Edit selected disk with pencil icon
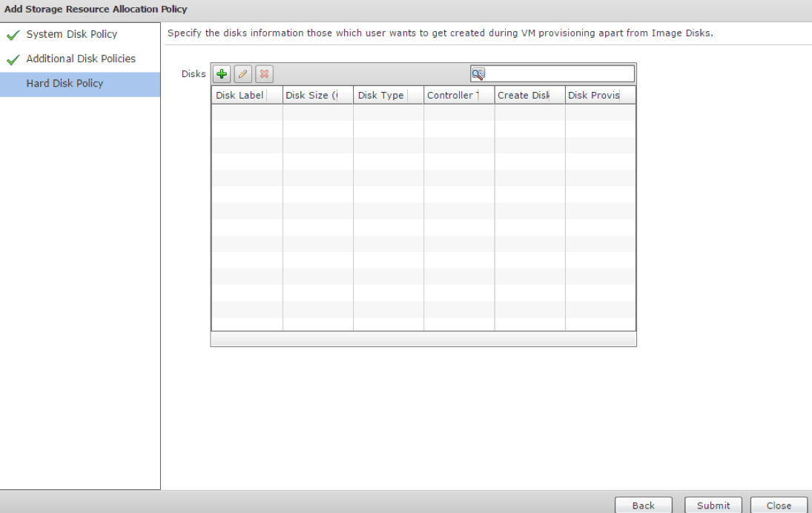The width and height of the screenshot is (812, 513). (x=243, y=74)
